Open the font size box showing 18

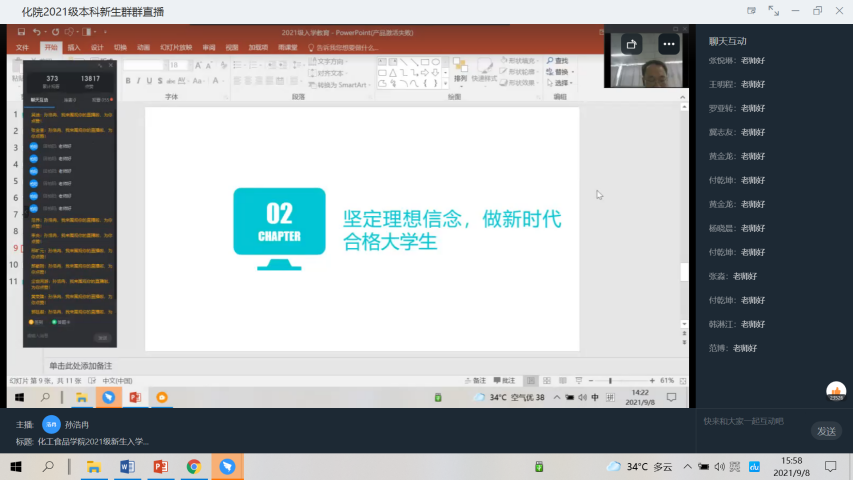point(178,65)
